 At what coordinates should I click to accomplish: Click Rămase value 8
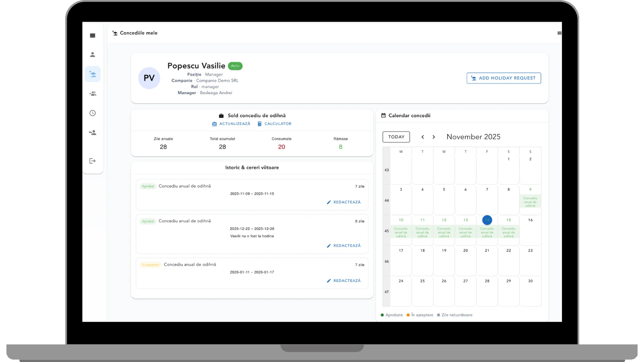tap(341, 147)
